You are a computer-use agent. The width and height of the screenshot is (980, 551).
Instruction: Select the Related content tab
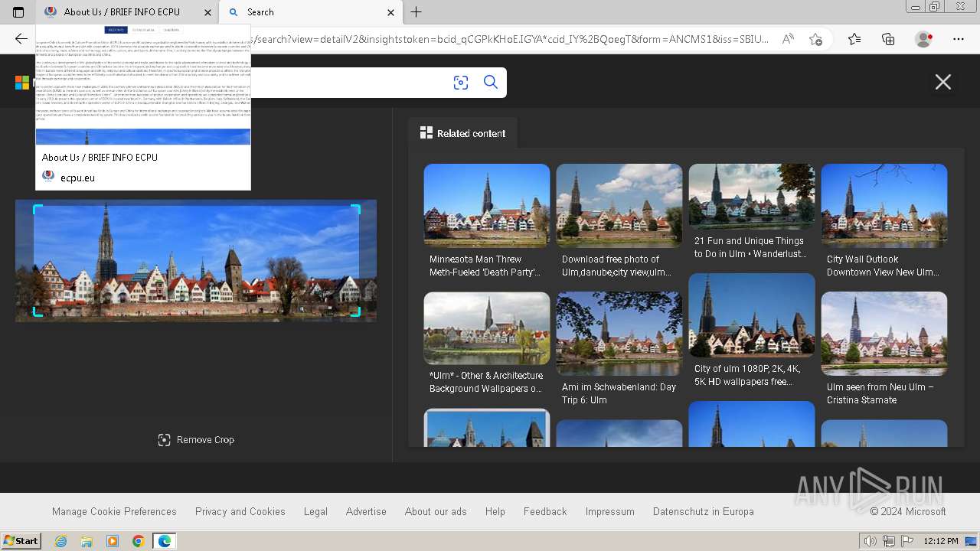pos(462,133)
